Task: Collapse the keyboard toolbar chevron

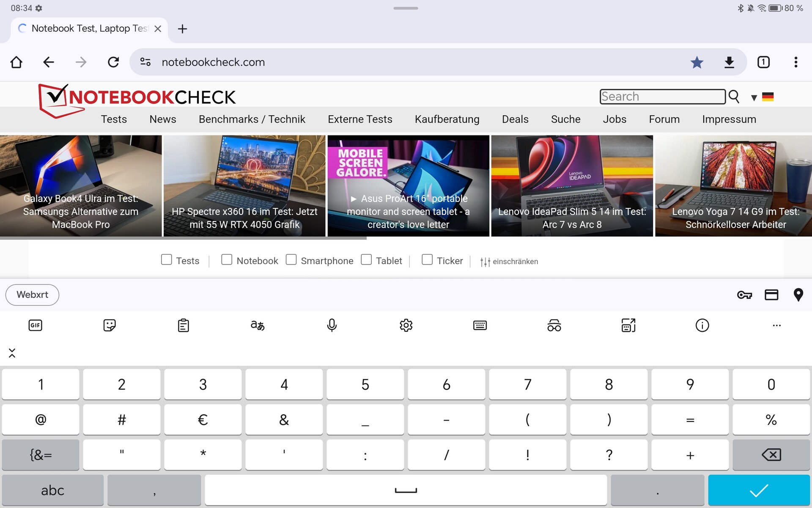Action: pyautogui.click(x=12, y=353)
